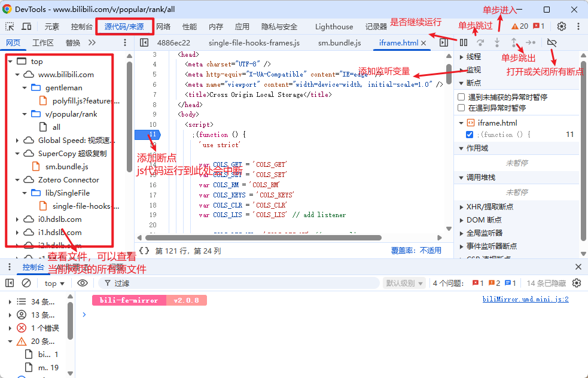Toggle the device toolbar icon

pos(26,26)
